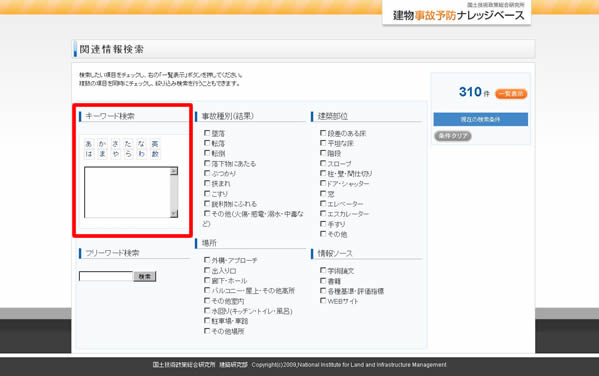Click the 310 件 result count

474,92
